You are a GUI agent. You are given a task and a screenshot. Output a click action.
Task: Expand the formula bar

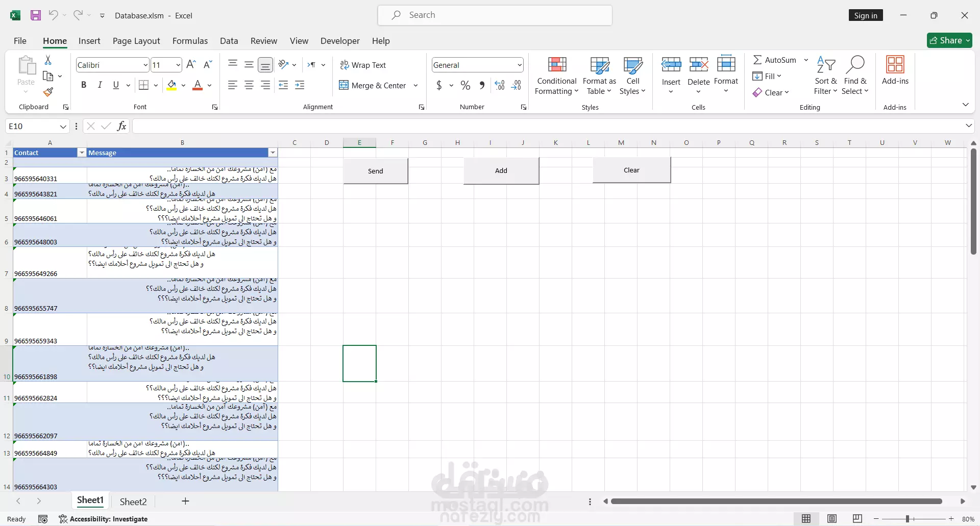[969, 126]
